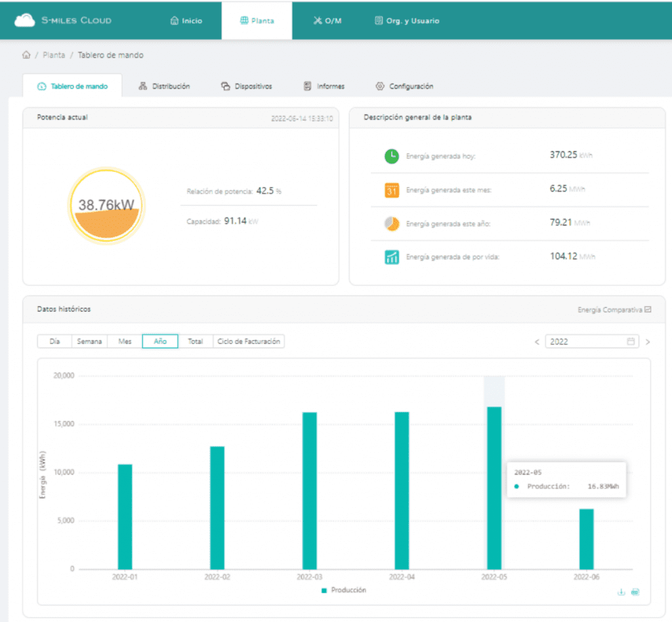The width and height of the screenshot is (672, 622).
Task: Download the chart image
Action: tap(621, 592)
